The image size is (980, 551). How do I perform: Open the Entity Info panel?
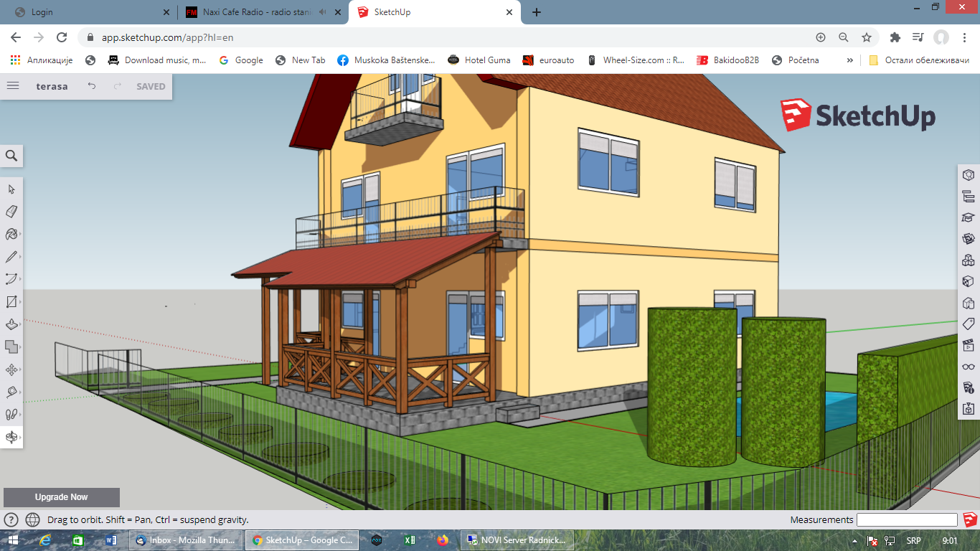tap(968, 174)
